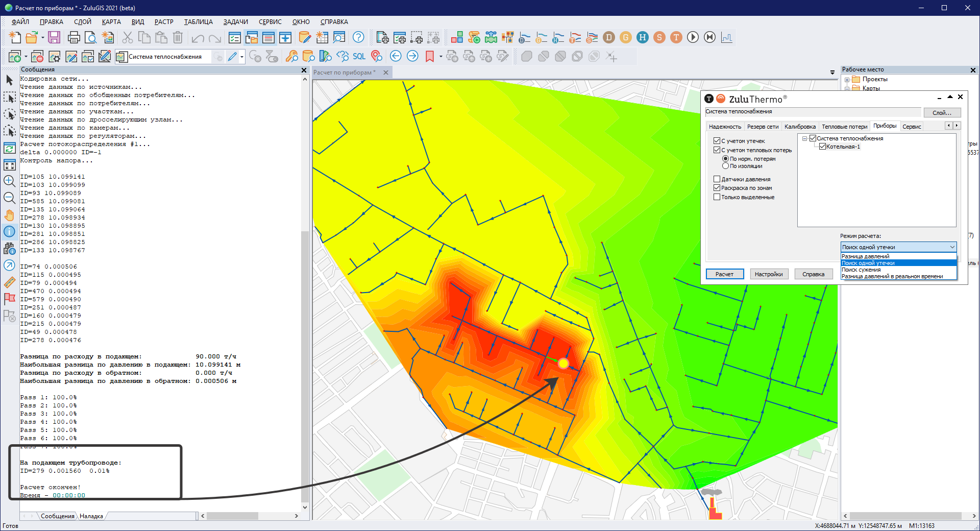Select the Ruler measurement tool
The width and height of the screenshot is (980, 531).
pyautogui.click(x=9, y=282)
